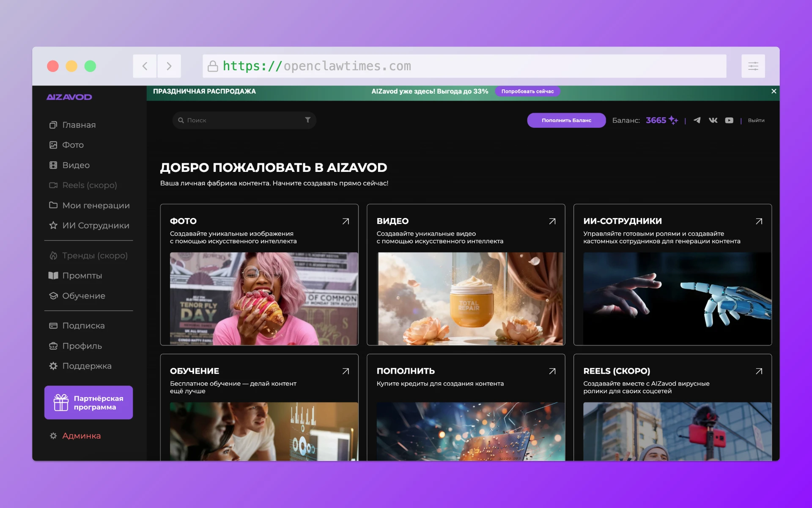Image resolution: width=812 pixels, height=508 pixels.
Task: Open ИИ-СОТРУДНИКИ card arrow icon
Action: [x=759, y=221]
